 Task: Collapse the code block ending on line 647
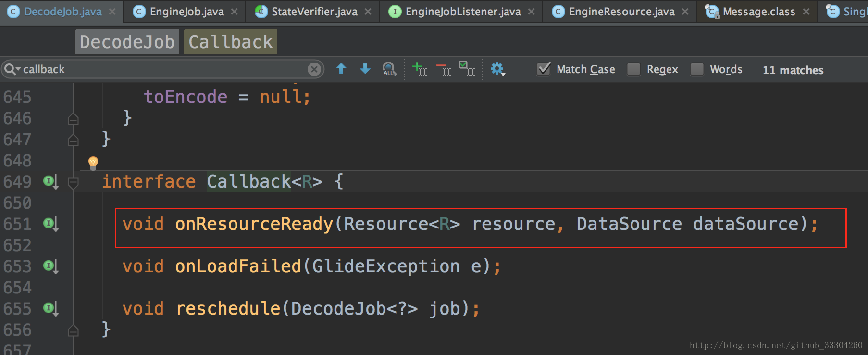pos(73,140)
